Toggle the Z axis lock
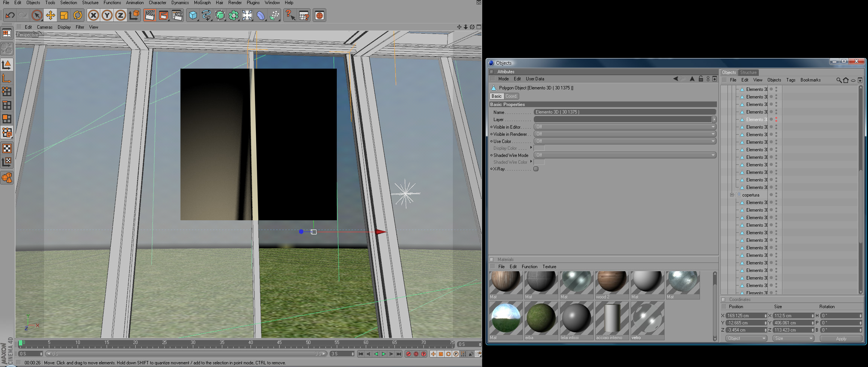The height and width of the screenshot is (367, 868). click(121, 15)
